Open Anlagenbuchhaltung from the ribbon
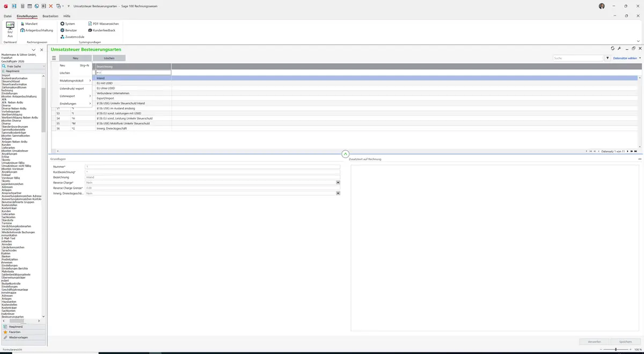Screen dimensions: 644x354 pyautogui.click(x=36, y=31)
